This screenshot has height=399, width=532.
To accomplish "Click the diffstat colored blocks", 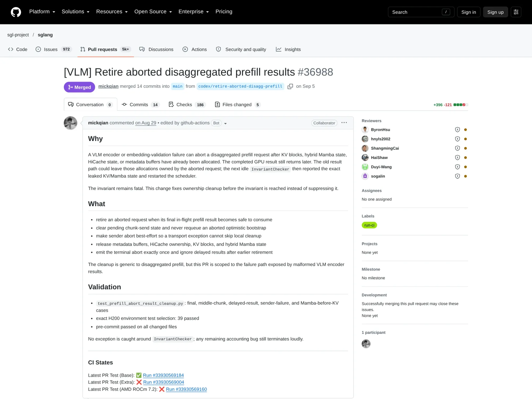I will (x=461, y=105).
